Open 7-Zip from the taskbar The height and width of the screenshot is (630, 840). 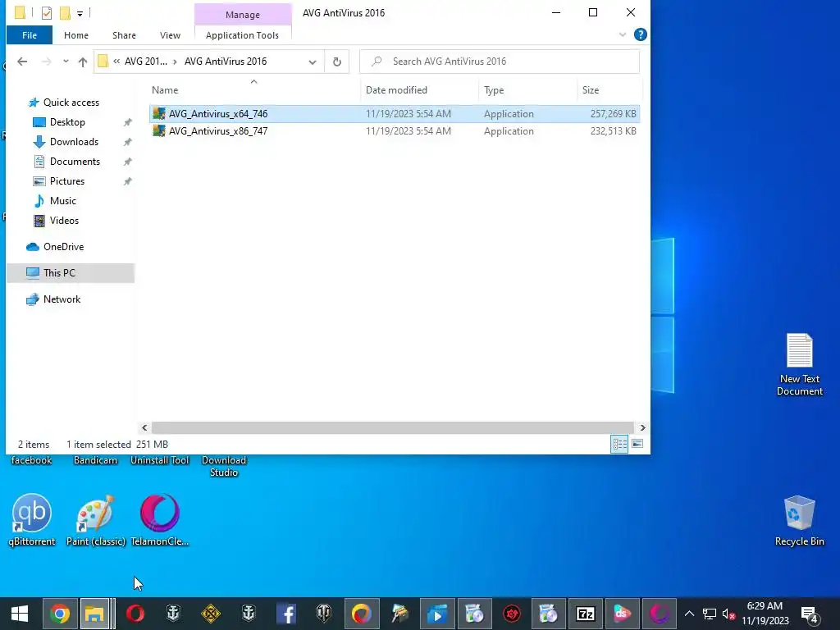586,614
